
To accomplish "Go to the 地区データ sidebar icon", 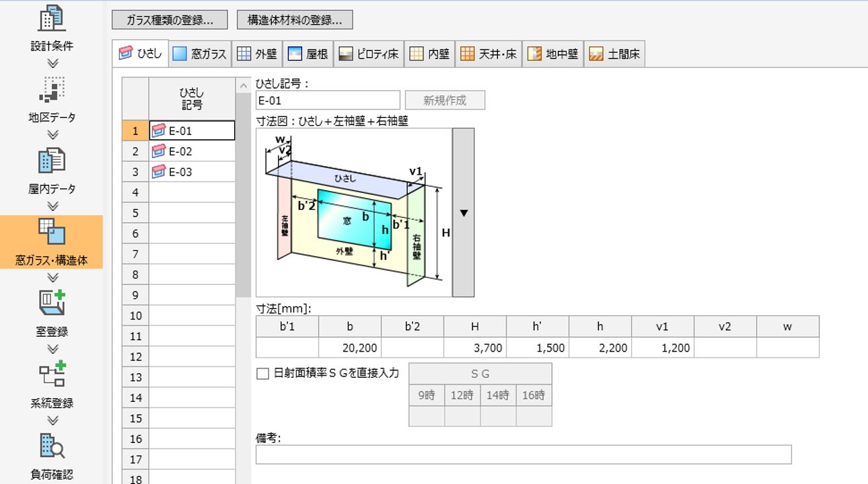I will coord(52,89).
